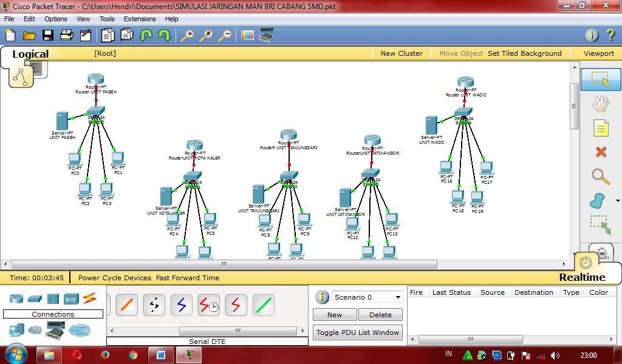Viewport: 622px width, 364px height.
Task: Expand the drawing tool options arrow
Action: pyautogui.click(x=618, y=201)
